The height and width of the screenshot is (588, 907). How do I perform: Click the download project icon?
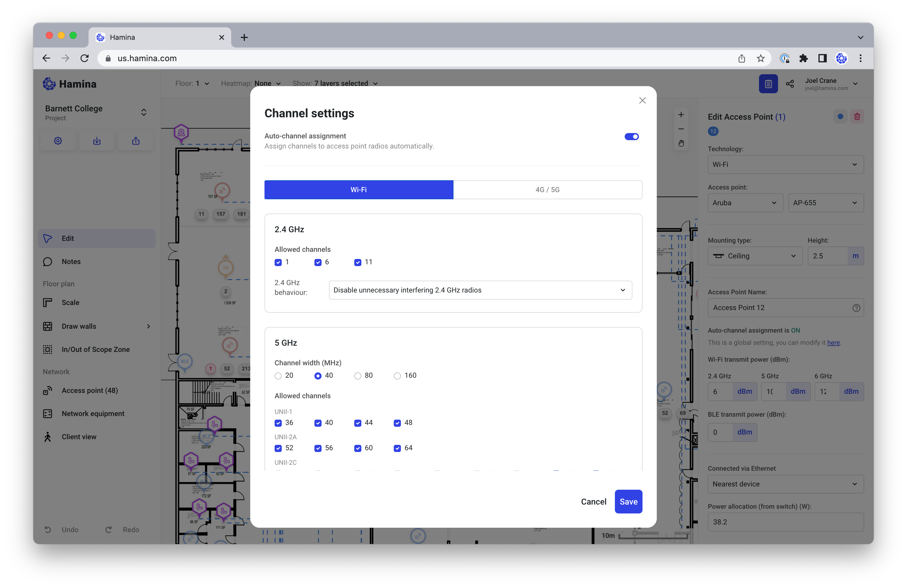(97, 141)
